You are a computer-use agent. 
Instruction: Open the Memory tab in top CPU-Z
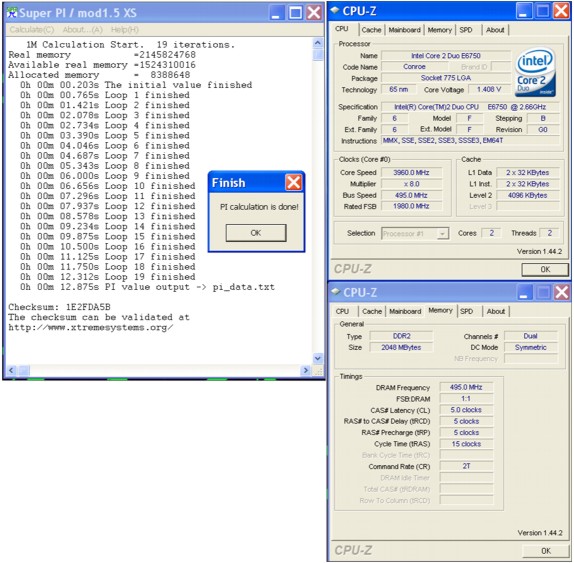click(x=439, y=30)
